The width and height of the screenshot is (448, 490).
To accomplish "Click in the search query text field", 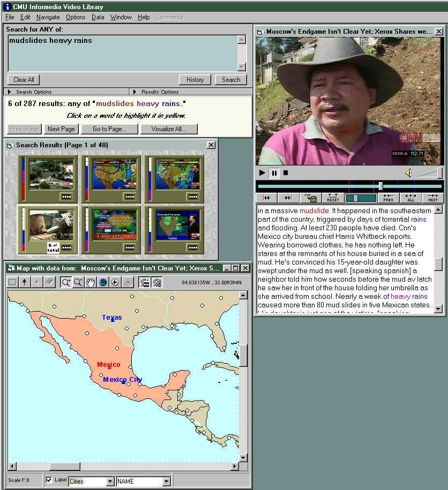I will (x=123, y=53).
